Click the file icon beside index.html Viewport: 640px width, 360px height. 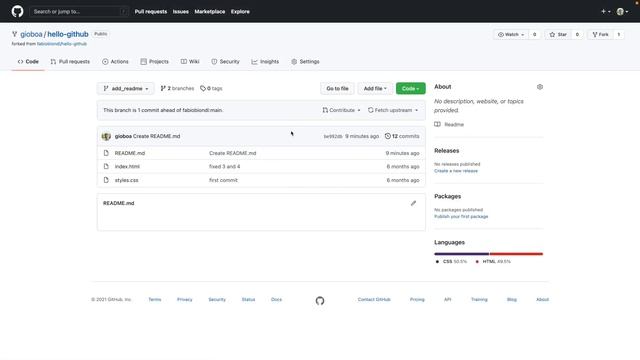coord(106,167)
